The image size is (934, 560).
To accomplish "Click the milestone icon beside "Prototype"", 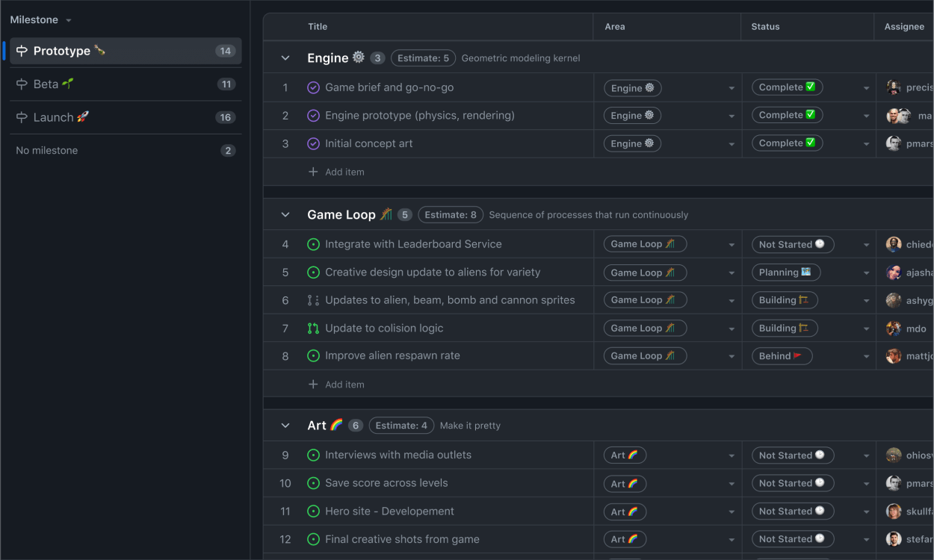I will [x=22, y=50].
